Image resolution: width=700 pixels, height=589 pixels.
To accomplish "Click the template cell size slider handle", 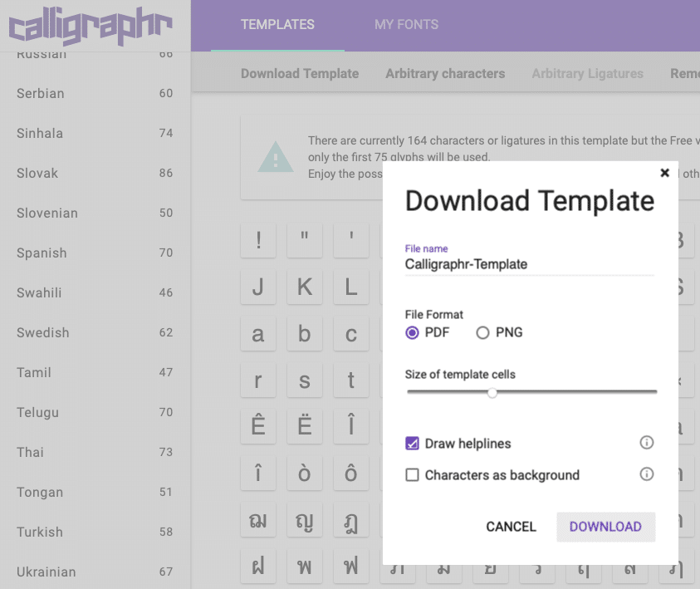I will pyautogui.click(x=492, y=392).
